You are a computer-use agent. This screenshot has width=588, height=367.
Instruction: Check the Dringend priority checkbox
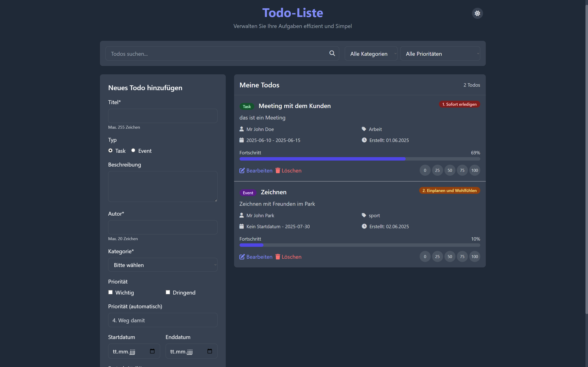click(x=168, y=292)
